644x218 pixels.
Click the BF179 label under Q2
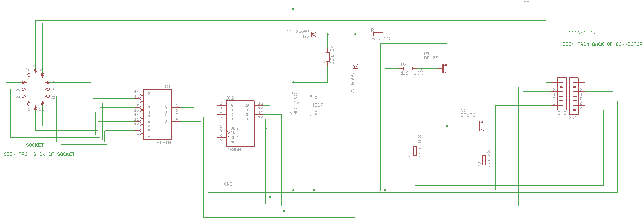click(x=468, y=115)
